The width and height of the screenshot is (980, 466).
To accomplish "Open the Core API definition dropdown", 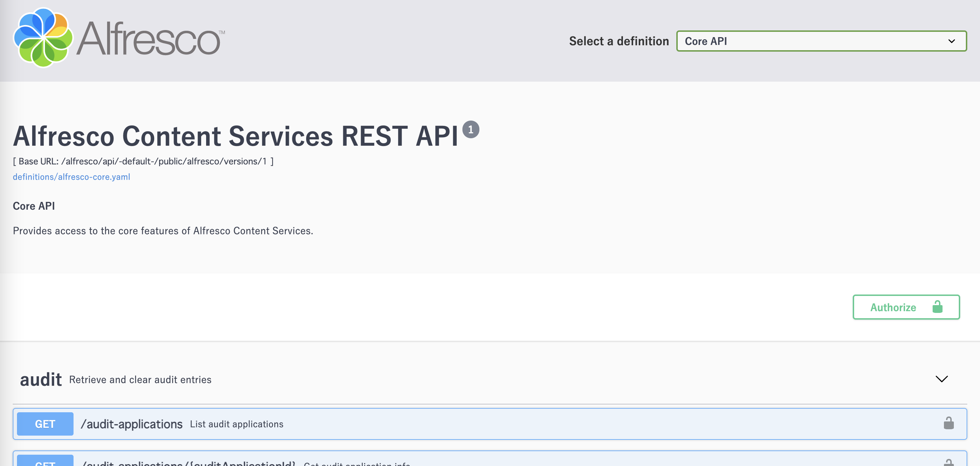I will [821, 41].
